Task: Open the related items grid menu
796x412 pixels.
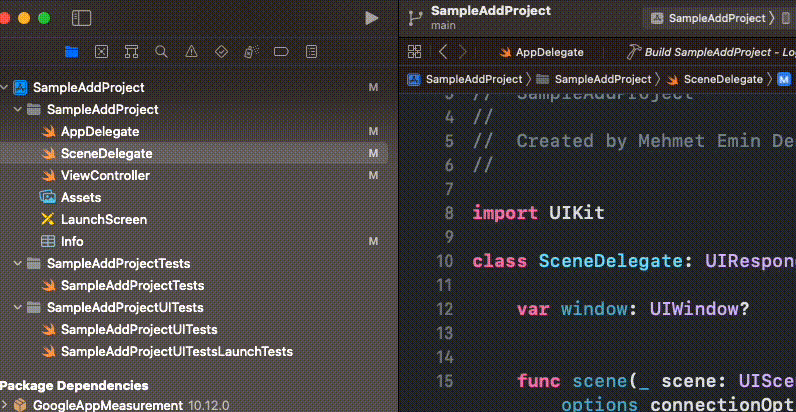Action: [x=415, y=51]
